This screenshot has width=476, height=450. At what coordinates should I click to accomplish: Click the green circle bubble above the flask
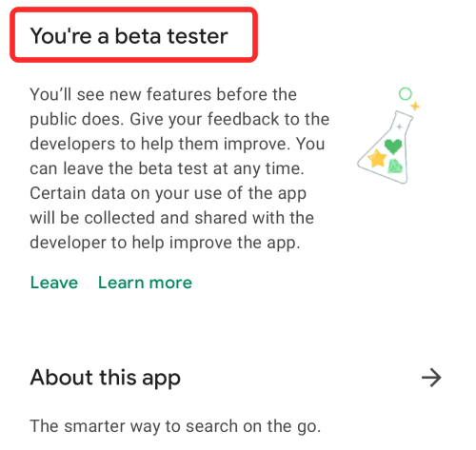point(406,94)
